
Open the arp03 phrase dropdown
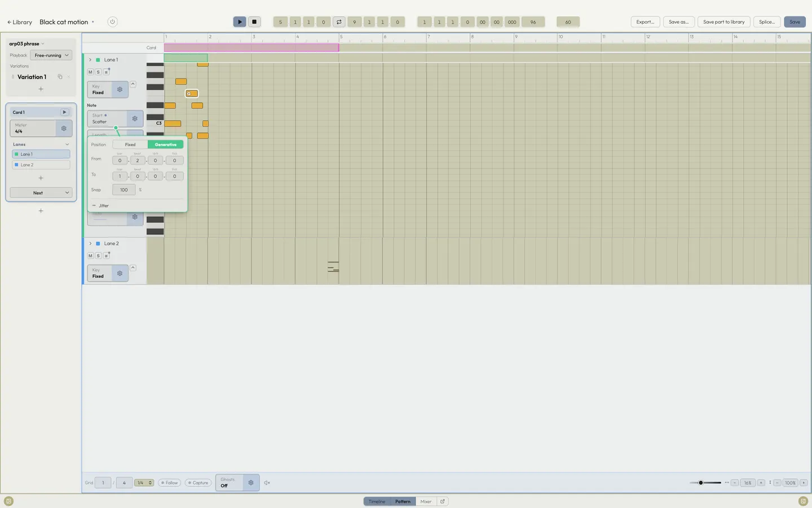[x=27, y=43]
